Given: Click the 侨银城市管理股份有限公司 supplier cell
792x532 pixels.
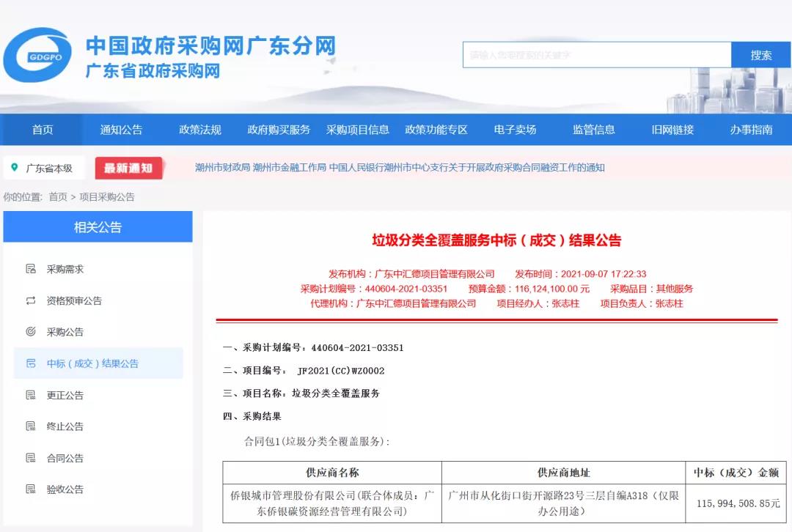Looking at the screenshot, I should point(332,503).
